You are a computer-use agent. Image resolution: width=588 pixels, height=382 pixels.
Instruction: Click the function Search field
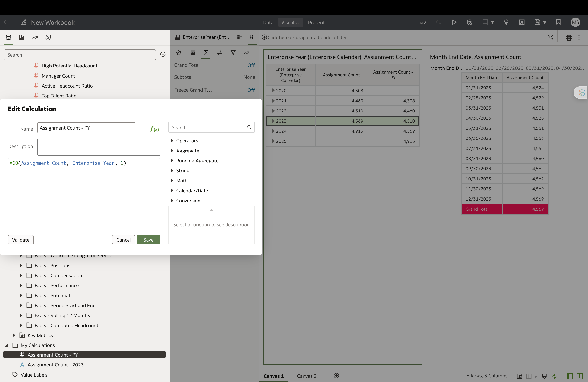point(211,127)
